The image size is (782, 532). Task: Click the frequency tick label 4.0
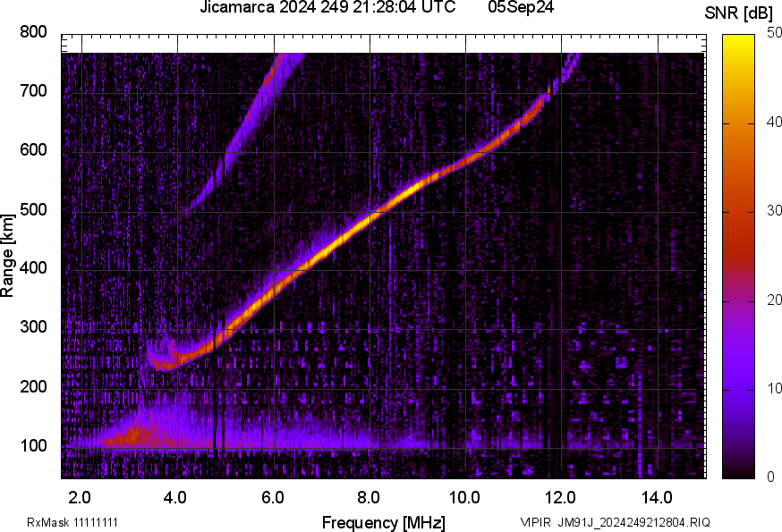(x=175, y=498)
